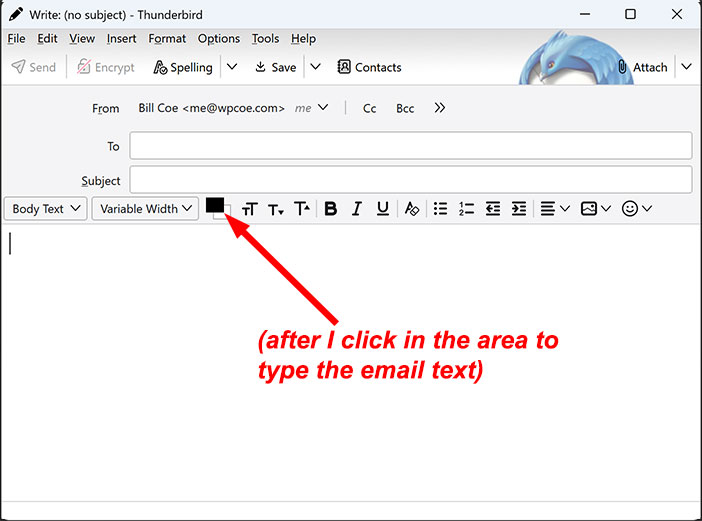The image size is (702, 521).
Task: Remove text styling with eraser icon
Action: coord(411,209)
